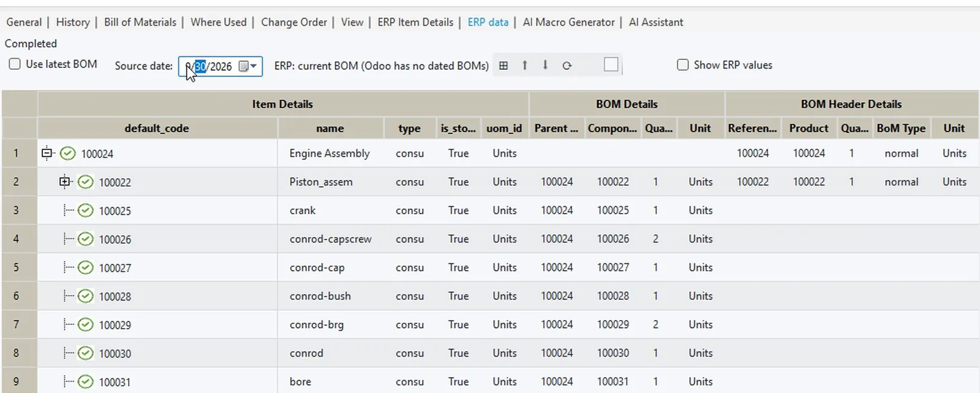Select the 100031 tree item
Image resolution: width=980 pixels, height=393 pixels.
coord(115,382)
